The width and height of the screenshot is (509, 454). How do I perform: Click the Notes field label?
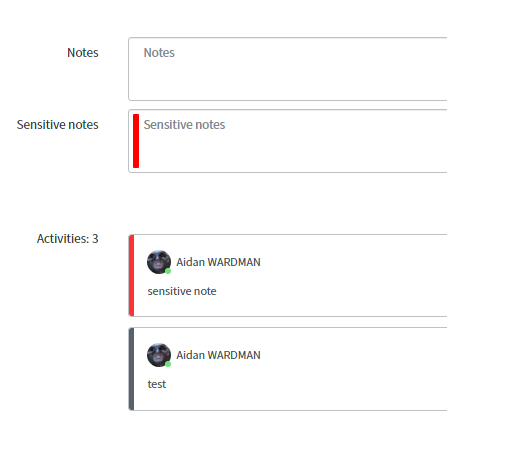(x=83, y=53)
